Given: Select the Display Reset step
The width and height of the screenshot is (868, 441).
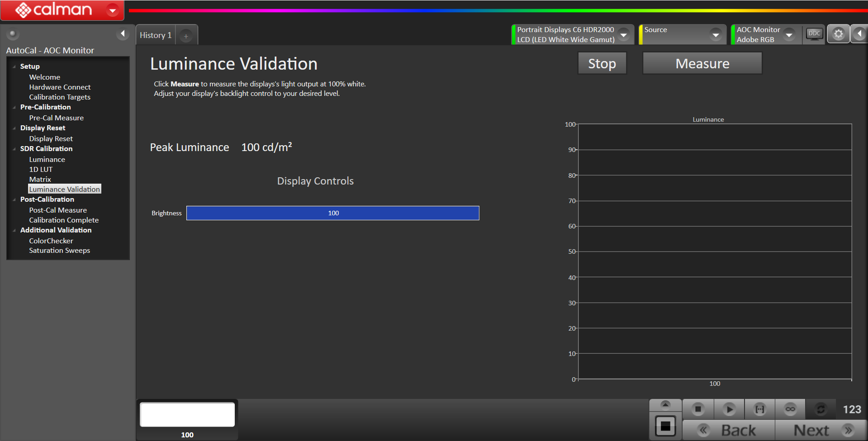Looking at the screenshot, I should [x=51, y=139].
